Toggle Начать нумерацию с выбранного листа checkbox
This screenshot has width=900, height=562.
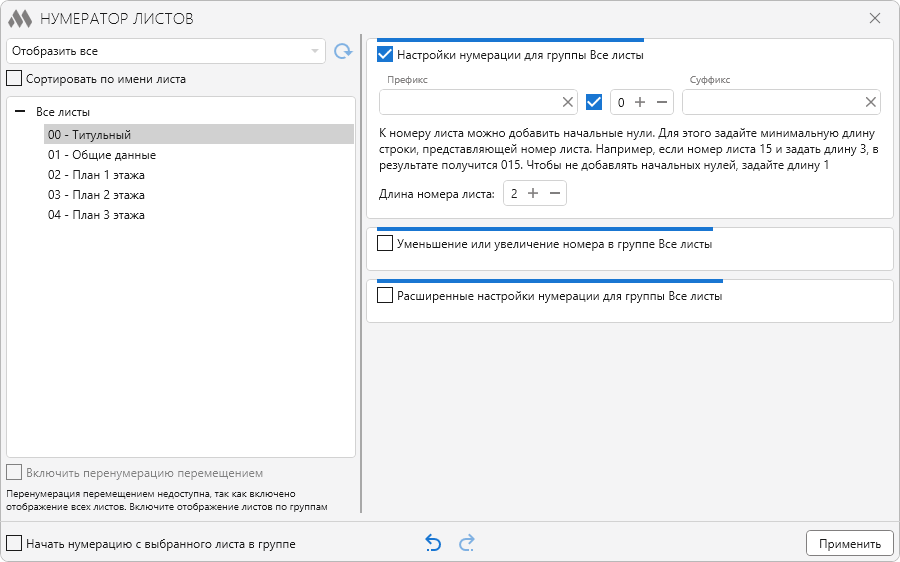(x=14, y=543)
